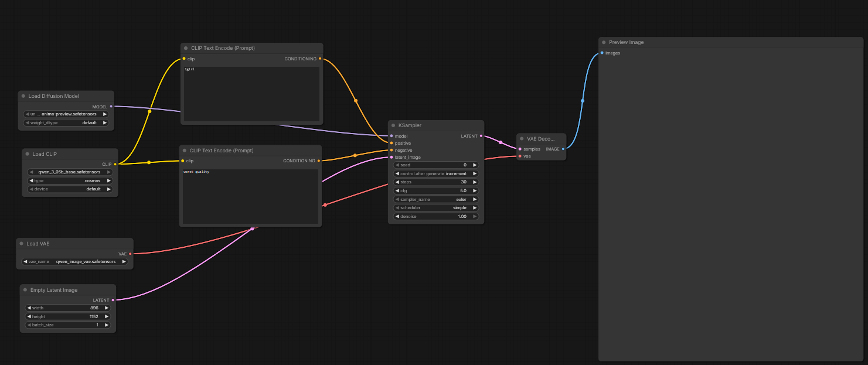Collapse the Load CLIP node using its title dot

(x=28, y=154)
